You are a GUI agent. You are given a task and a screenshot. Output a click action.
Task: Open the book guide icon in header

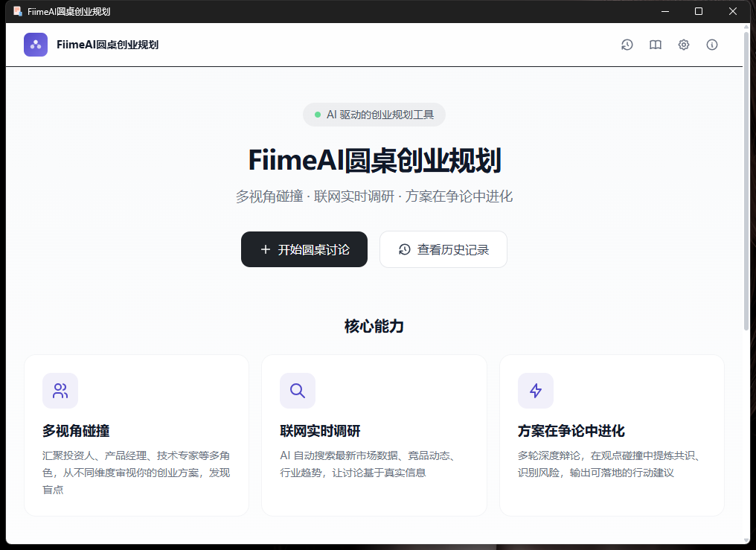pyautogui.click(x=656, y=45)
